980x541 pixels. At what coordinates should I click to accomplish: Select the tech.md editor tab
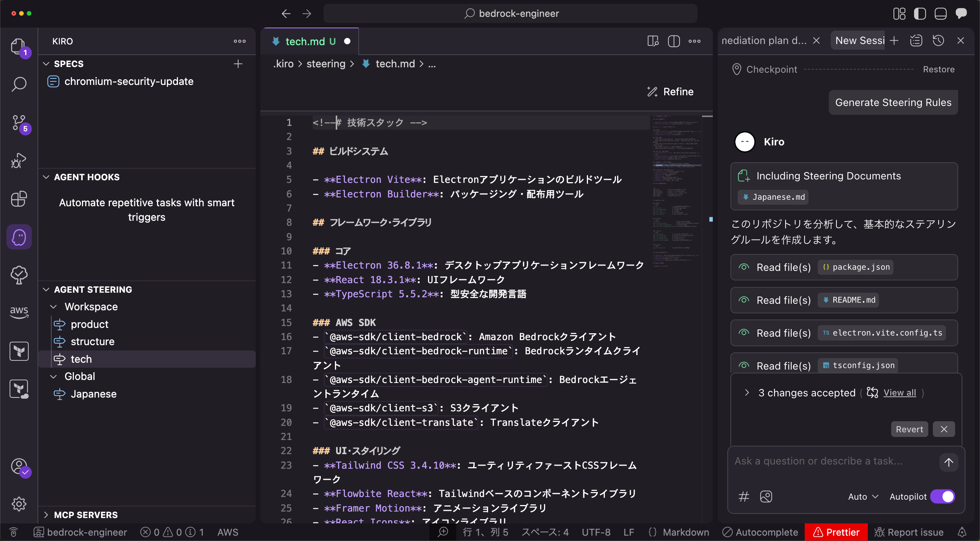click(x=304, y=41)
